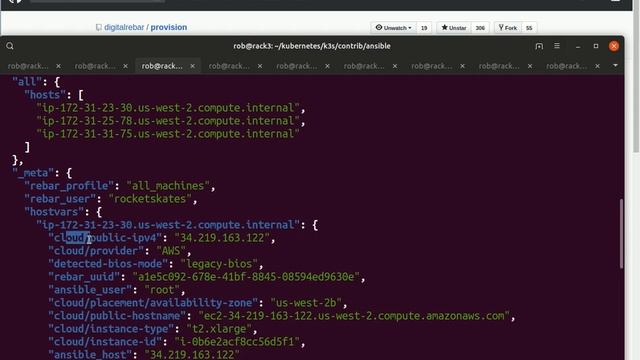Click the "hostvars" key line

coord(54,212)
